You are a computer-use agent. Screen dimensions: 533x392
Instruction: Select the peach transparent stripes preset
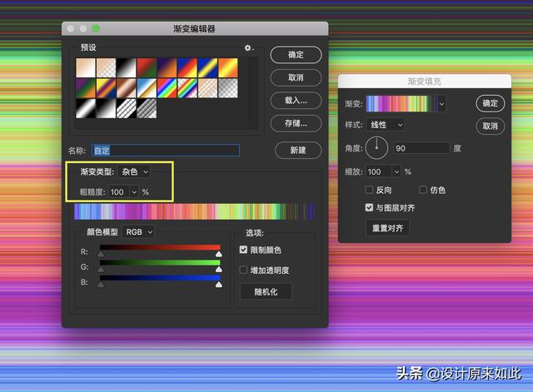[x=207, y=88]
